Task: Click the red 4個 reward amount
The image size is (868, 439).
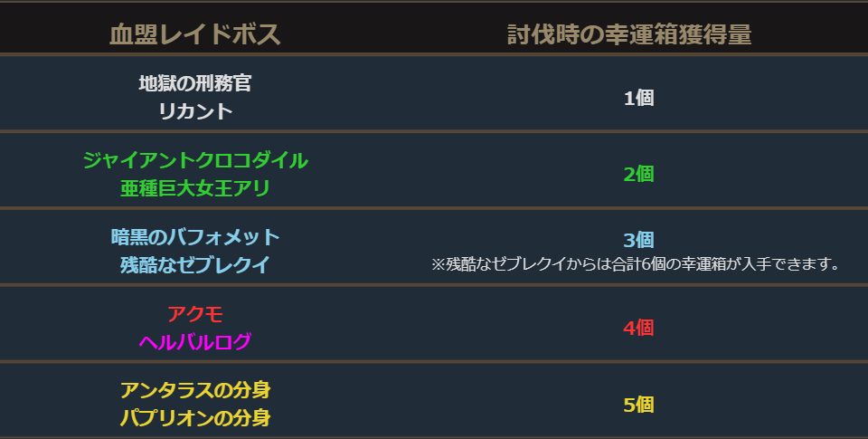Action: coord(638,328)
